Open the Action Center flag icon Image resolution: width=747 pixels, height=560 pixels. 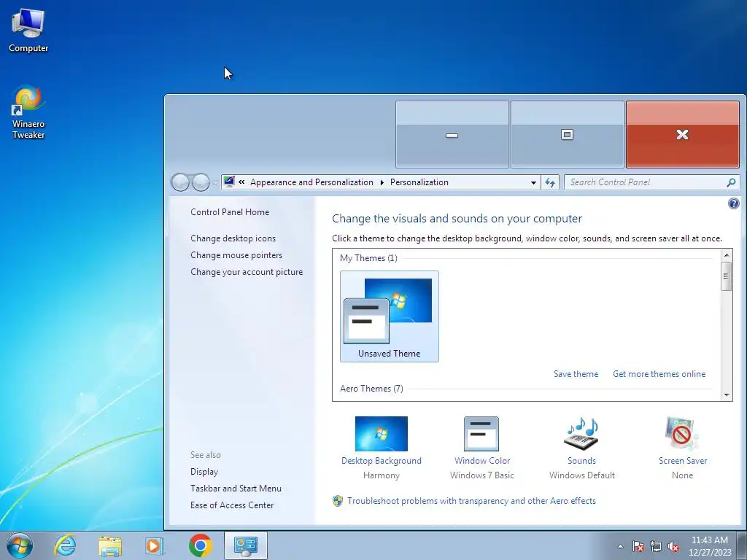point(638,546)
